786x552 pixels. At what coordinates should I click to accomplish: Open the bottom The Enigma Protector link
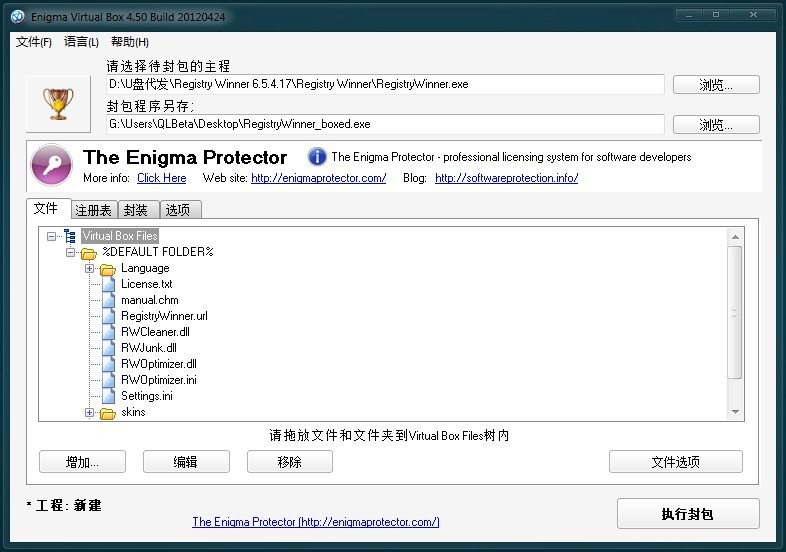point(316,522)
